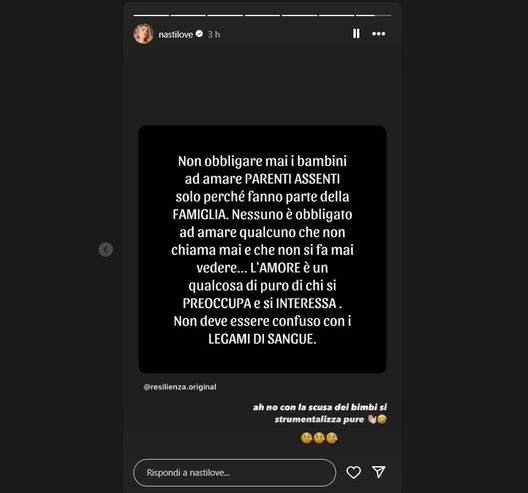Open the nastilove username link
The width and height of the screenshot is (528, 493).
176,34
